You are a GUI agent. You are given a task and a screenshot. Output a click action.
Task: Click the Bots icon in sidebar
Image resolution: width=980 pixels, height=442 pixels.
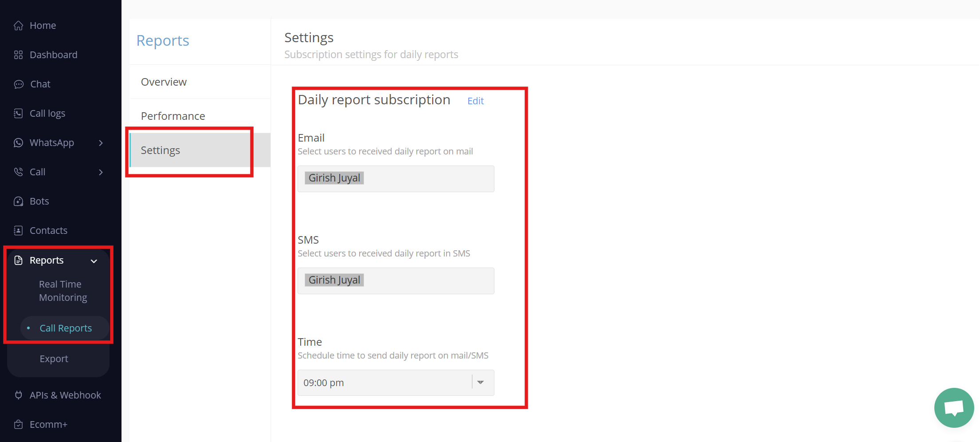tap(18, 201)
